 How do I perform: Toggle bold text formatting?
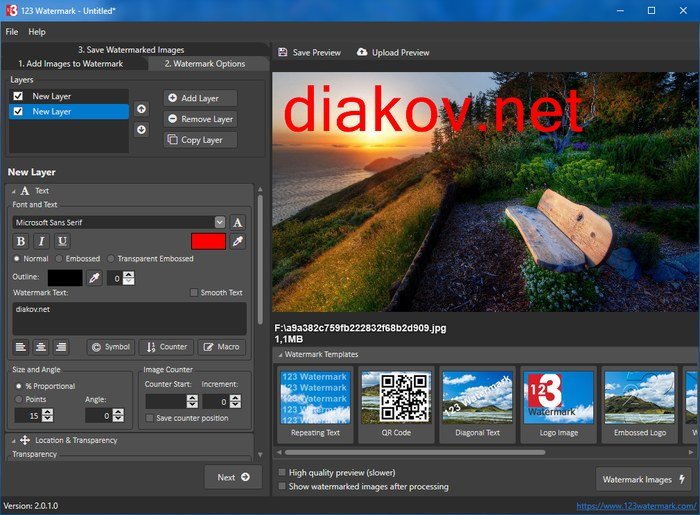[20, 241]
